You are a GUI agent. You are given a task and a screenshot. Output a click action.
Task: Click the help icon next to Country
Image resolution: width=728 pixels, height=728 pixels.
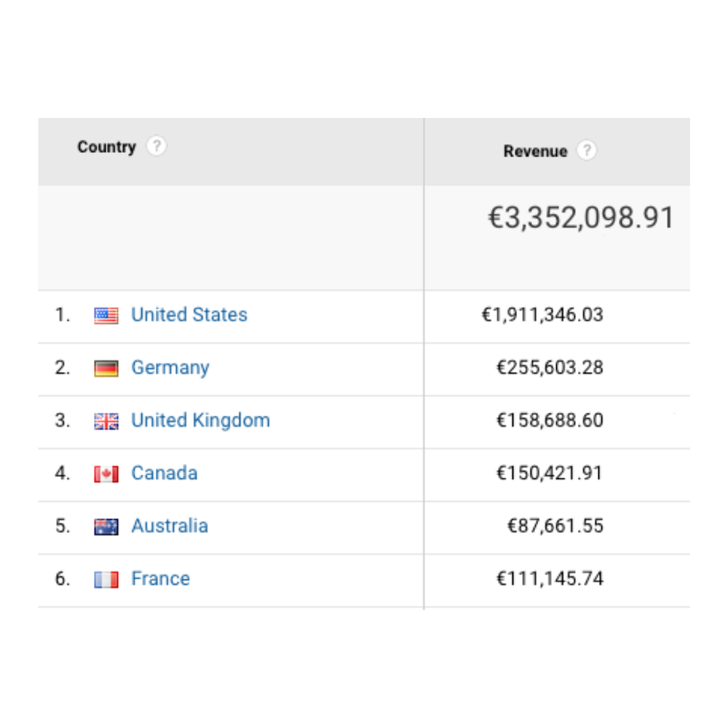[x=157, y=146]
